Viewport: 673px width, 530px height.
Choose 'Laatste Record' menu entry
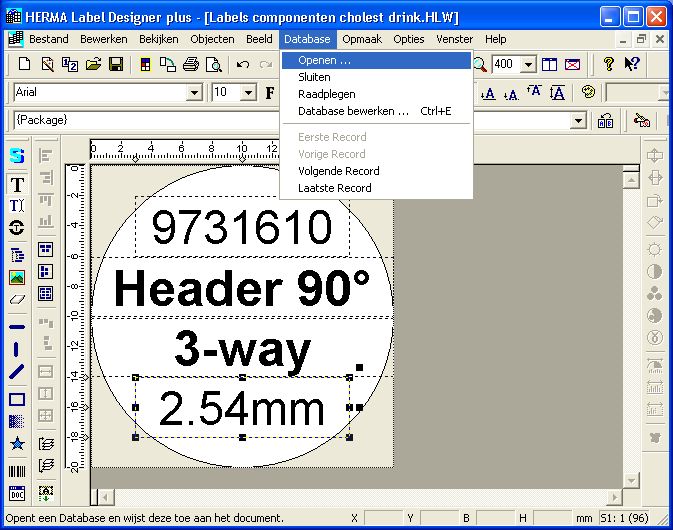click(x=334, y=188)
